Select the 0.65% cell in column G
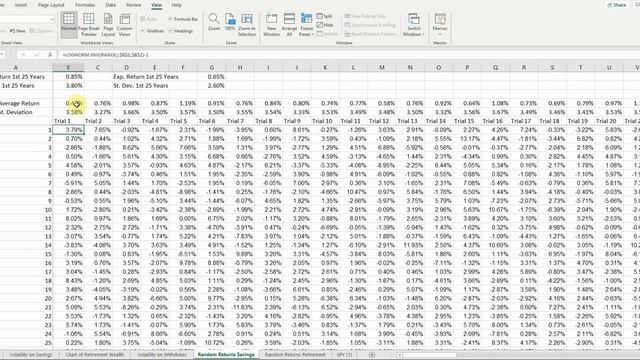This screenshot has width=640, height=360. coord(211,76)
